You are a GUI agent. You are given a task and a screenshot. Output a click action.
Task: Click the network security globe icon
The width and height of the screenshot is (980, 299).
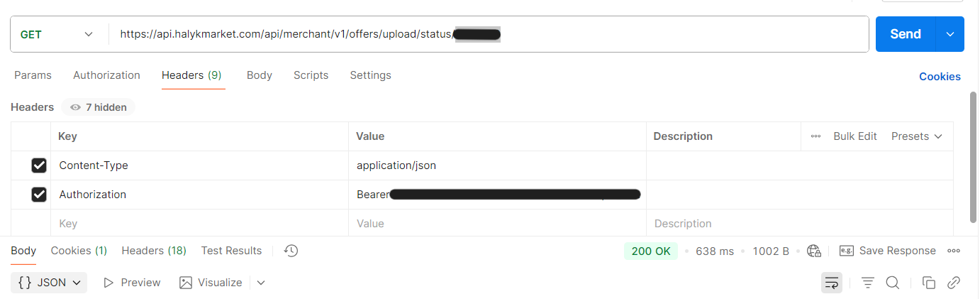[x=814, y=251]
